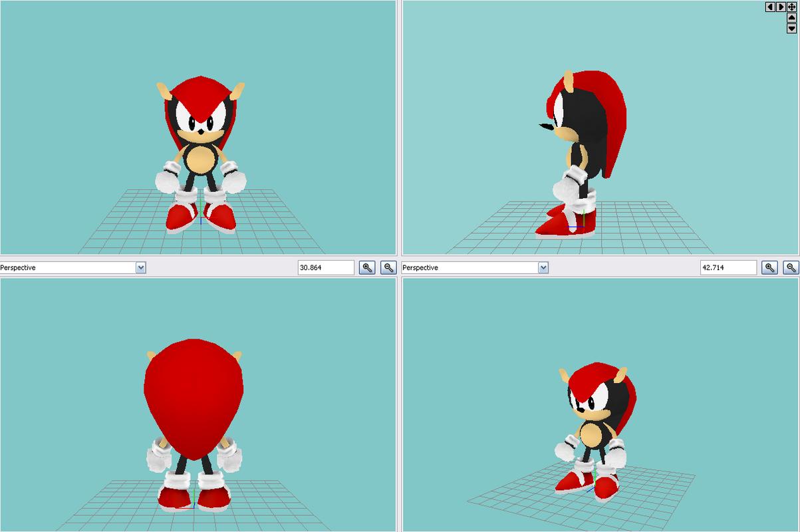Screen dimensions: 800x532
Task: Click the right arrow view control icon
Action: 781,7
